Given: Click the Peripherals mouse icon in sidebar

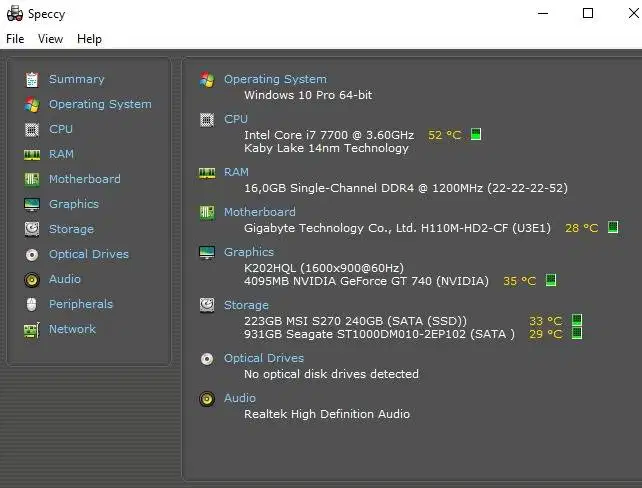Looking at the screenshot, I should (32, 304).
